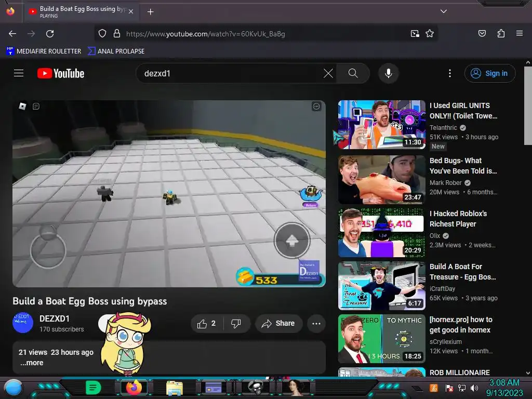
Task: Open File Explorer from taskbar
Action: (175, 388)
